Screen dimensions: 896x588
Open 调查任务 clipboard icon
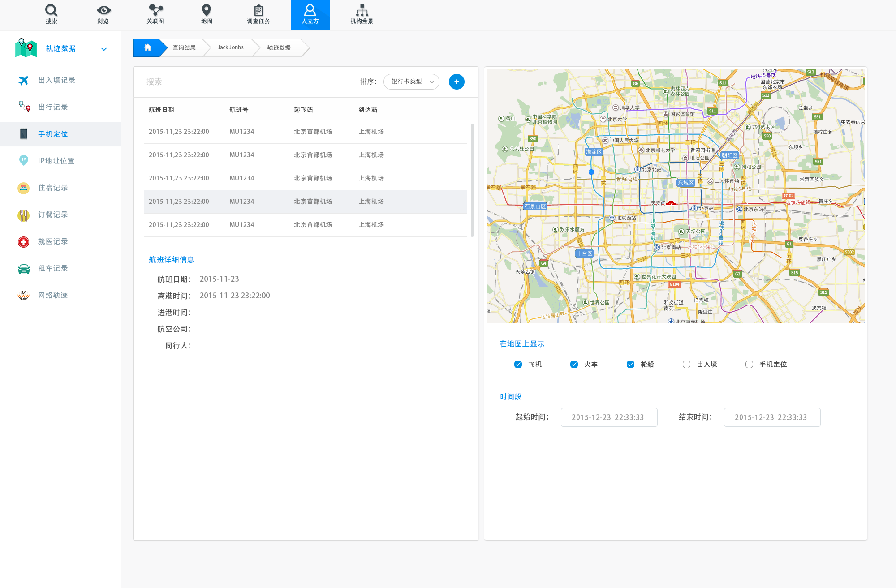coord(258,11)
